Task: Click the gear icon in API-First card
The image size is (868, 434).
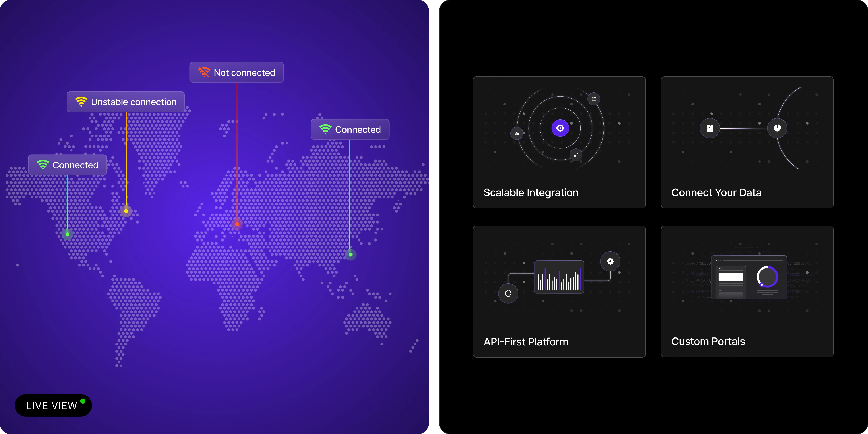Action: point(610,261)
